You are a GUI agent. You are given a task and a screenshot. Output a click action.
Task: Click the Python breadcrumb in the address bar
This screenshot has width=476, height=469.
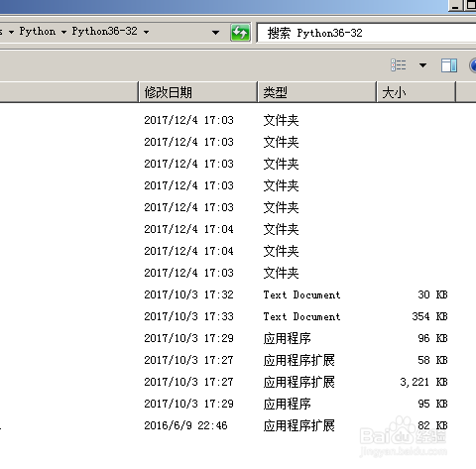(x=38, y=32)
